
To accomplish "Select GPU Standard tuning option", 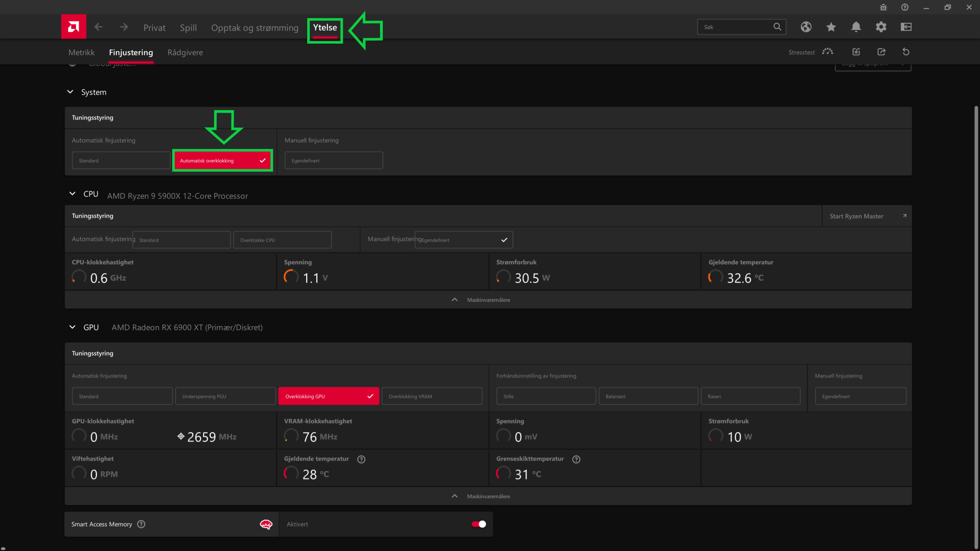I will 122,396.
